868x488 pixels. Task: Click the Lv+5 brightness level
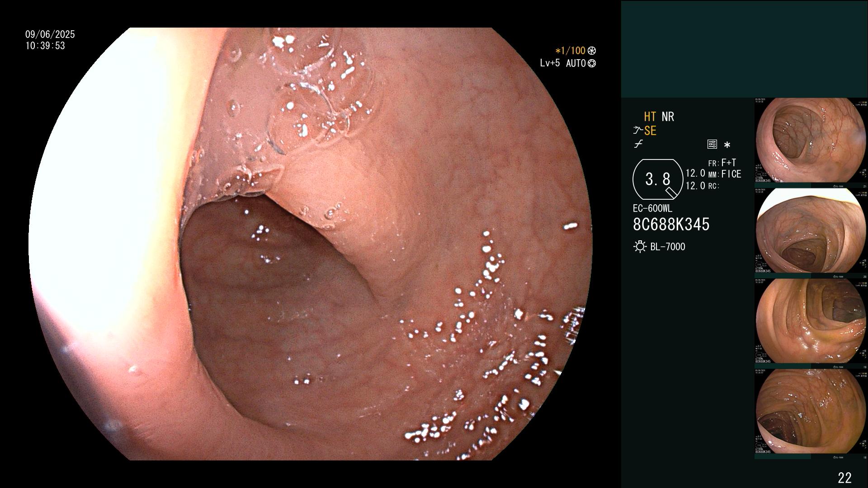click(x=550, y=63)
